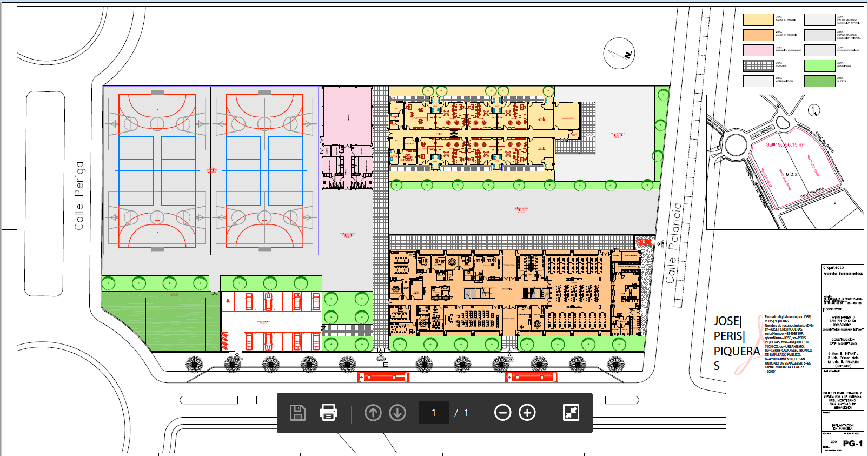Go to the next page using down arrow
Screen dimensions: 868x456
coord(397,413)
